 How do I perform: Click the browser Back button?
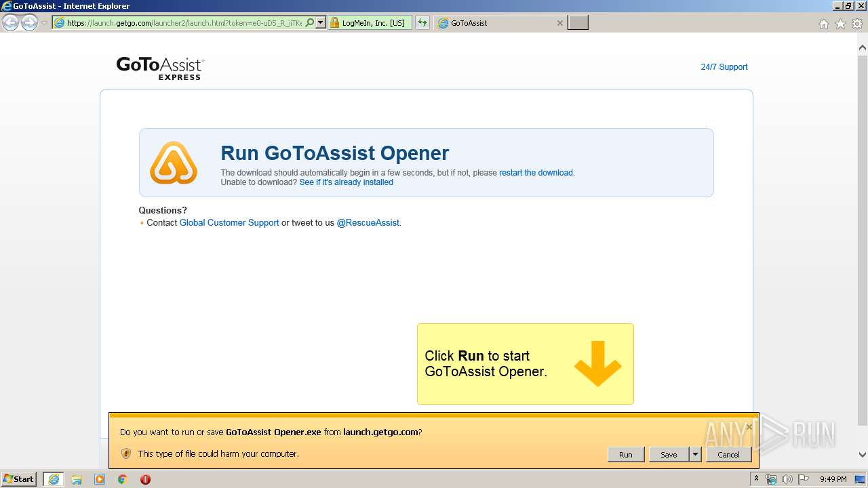pyautogui.click(x=10, y=23)
